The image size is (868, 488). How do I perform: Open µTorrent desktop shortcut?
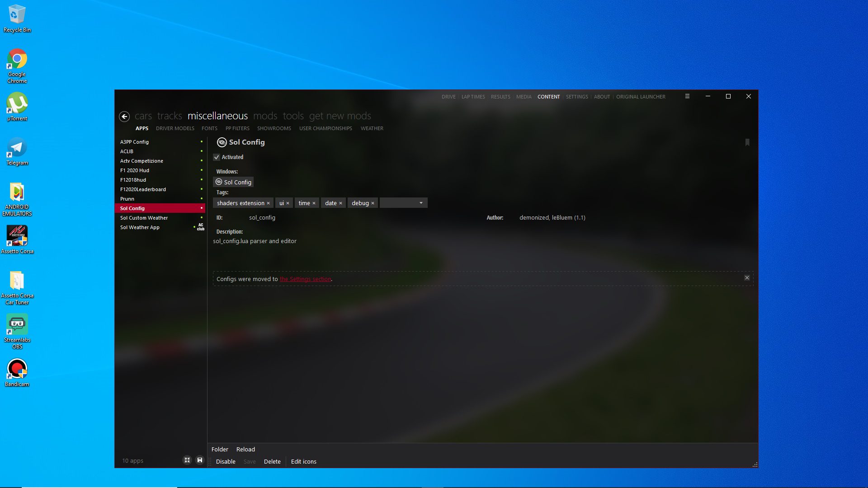pyautogui.click(x=17, y=107)
